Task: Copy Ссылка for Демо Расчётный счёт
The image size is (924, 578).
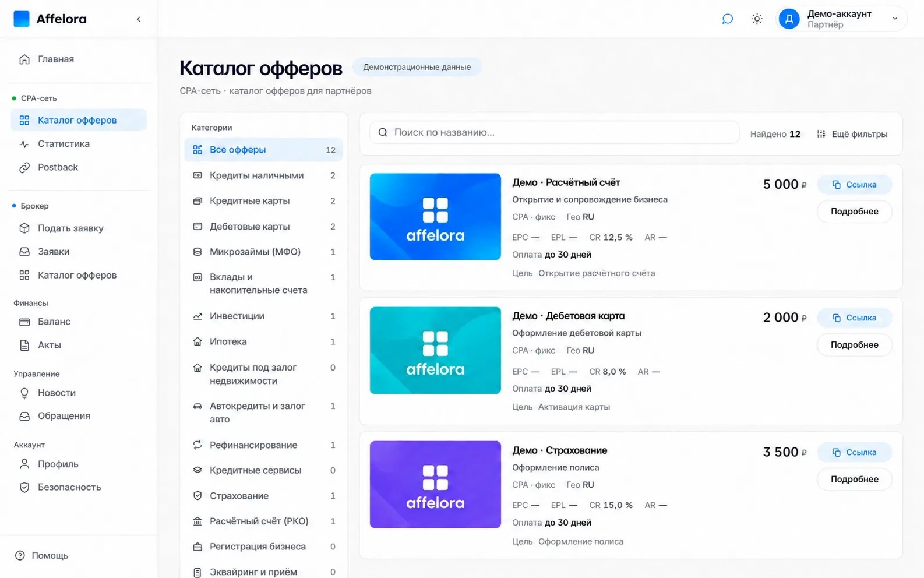Action: (x=854, y=185)
